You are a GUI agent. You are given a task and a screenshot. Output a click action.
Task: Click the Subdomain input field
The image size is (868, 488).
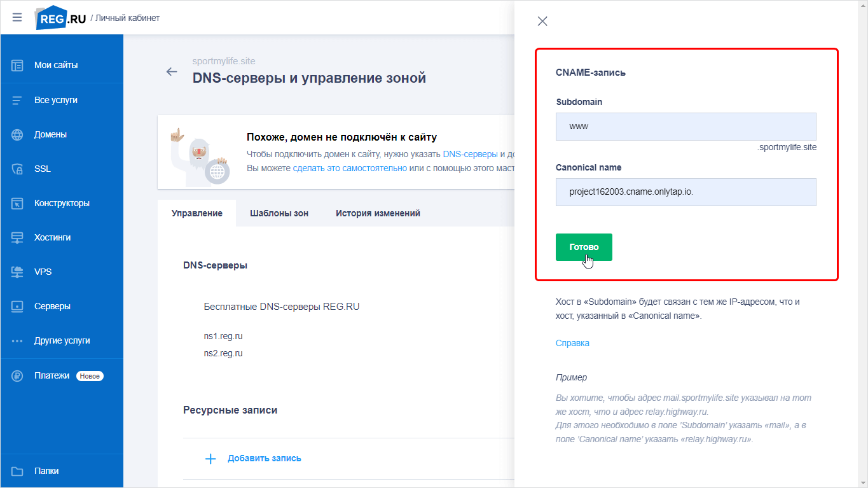coord(685,127)
